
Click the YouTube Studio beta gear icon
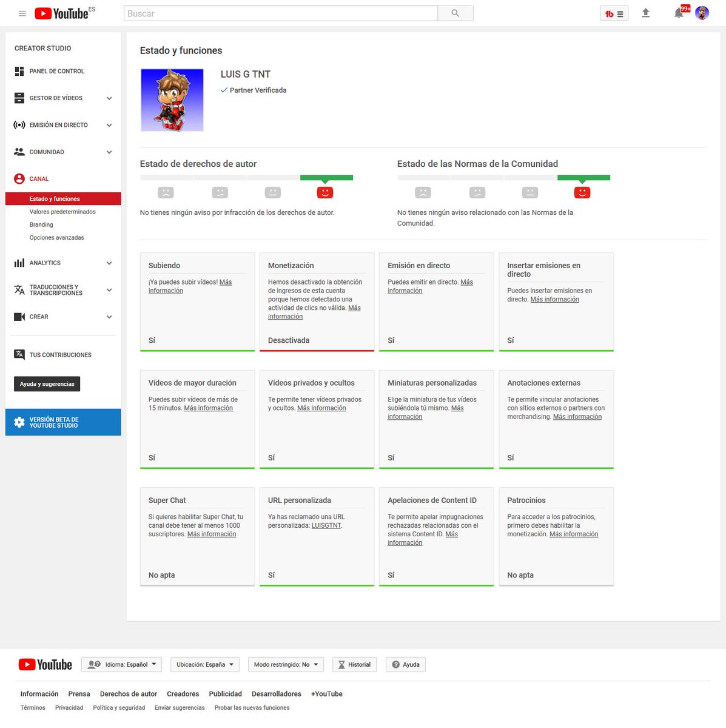19,422
